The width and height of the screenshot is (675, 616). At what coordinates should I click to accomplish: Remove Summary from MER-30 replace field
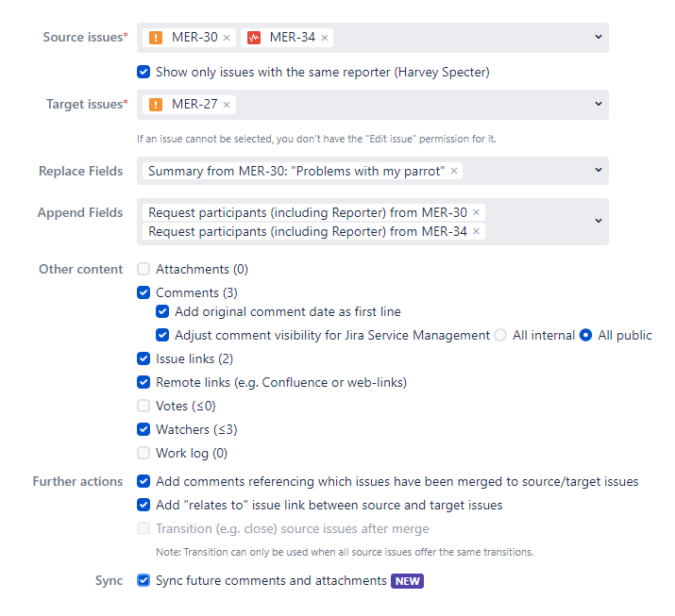454,171
